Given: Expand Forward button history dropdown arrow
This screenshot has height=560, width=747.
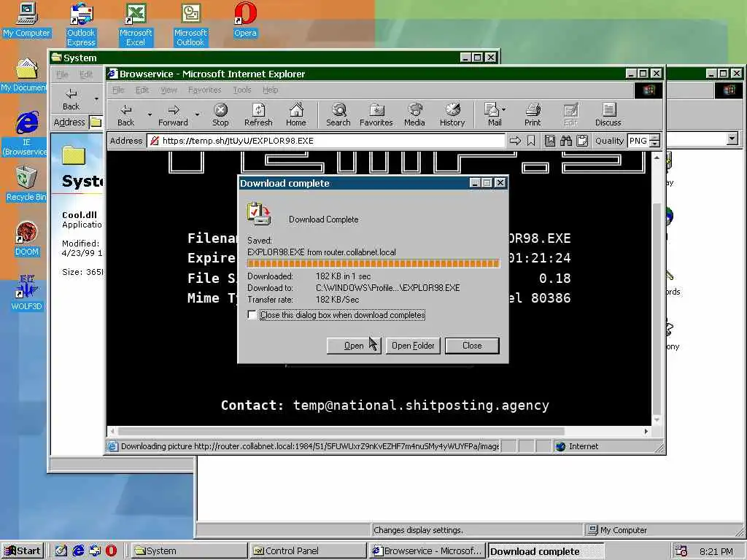Looking at the screenshot, I should pyautogui.click(x=197, y=114).
